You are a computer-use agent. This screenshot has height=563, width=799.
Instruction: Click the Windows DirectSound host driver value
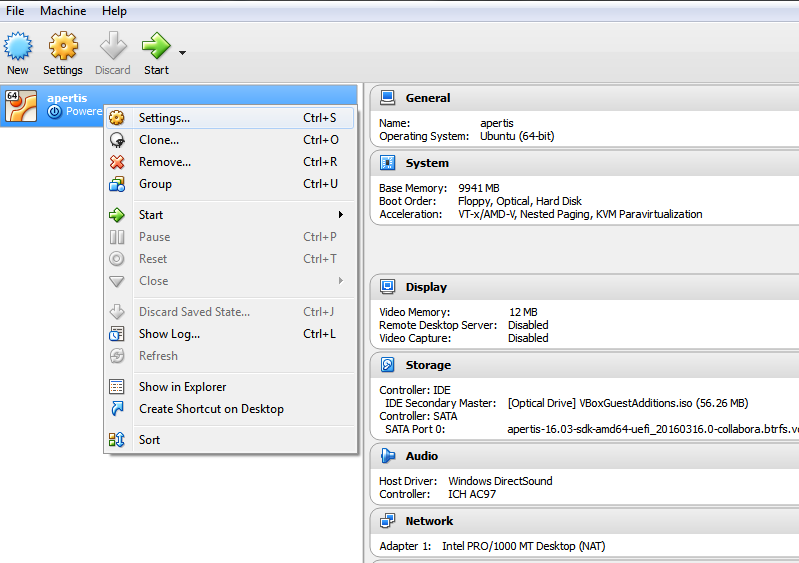tap(500, 481)
